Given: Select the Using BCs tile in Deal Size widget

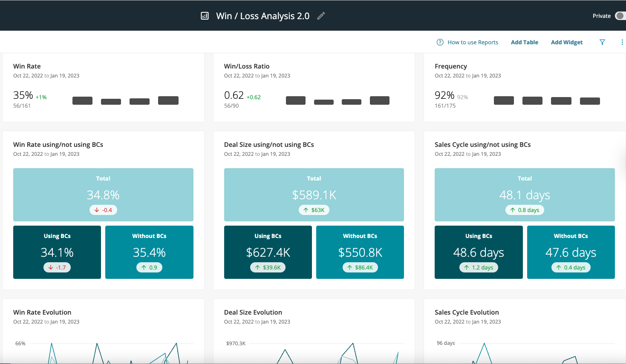Looking at the screenshot, I should (268, 252).
